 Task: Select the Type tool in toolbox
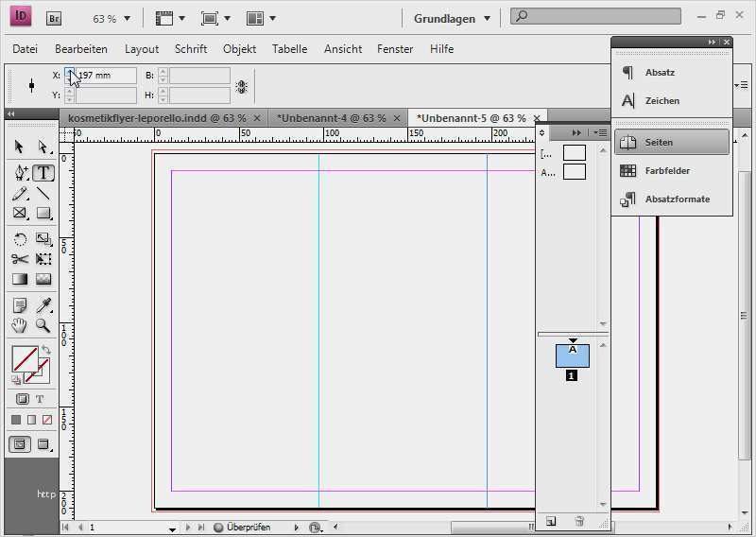(43, 173)
